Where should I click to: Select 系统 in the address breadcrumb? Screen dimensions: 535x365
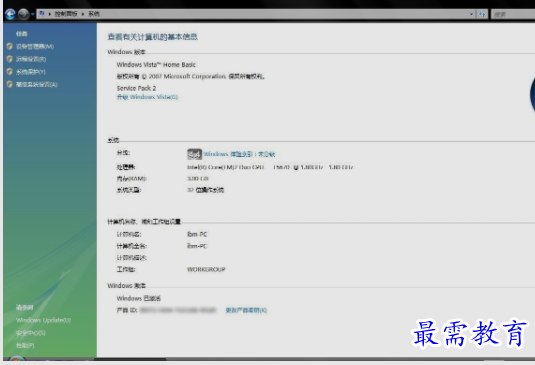[94, 14]
